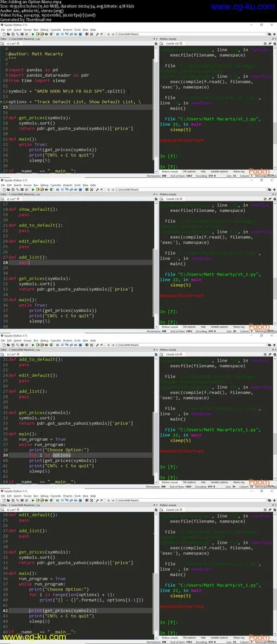This screenshot has width=277, height=644.
Task: Click the 'symbols = "AMZN GOOG NFLX' line
Action: click(x=67, y=91)
